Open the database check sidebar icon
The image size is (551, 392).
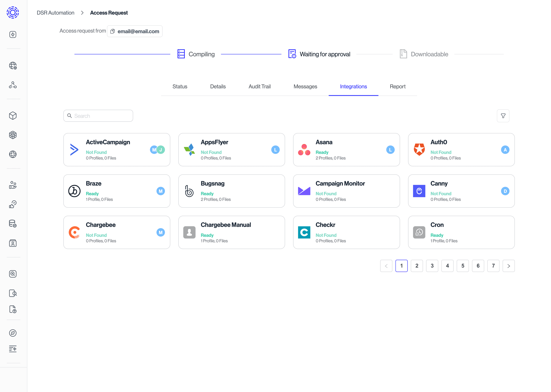(x=13, y=224)
